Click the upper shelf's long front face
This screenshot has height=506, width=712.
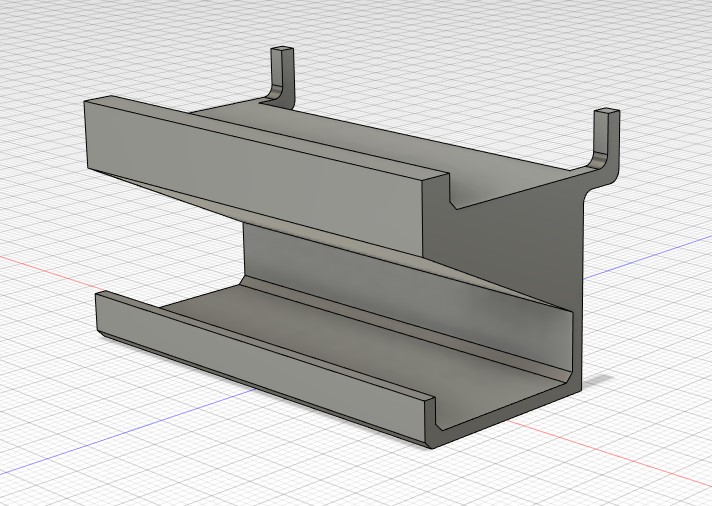pyautogui.click(x=250, y=160)
